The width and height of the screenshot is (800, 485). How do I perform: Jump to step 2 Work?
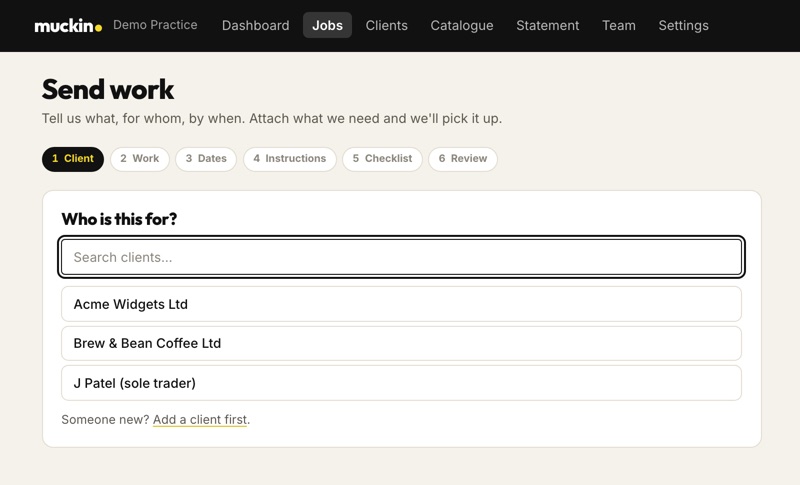[140, 159]
